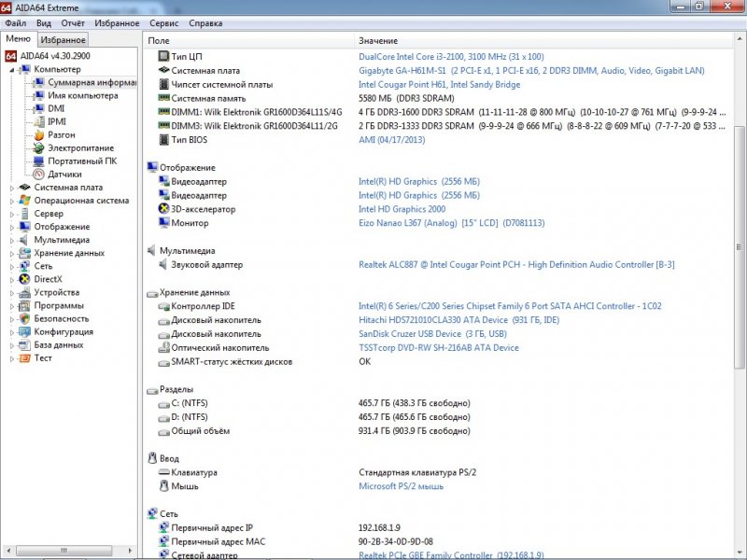Collapse the Компьютер tree branch
This screenshot has height=560, width=747.
click(11, 68)
